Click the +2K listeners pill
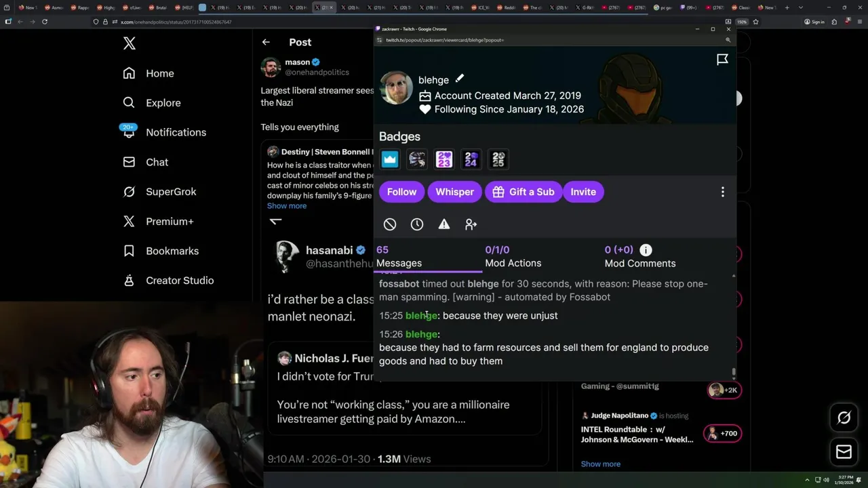This screenshot has width=868, height=488. point(723,390)
